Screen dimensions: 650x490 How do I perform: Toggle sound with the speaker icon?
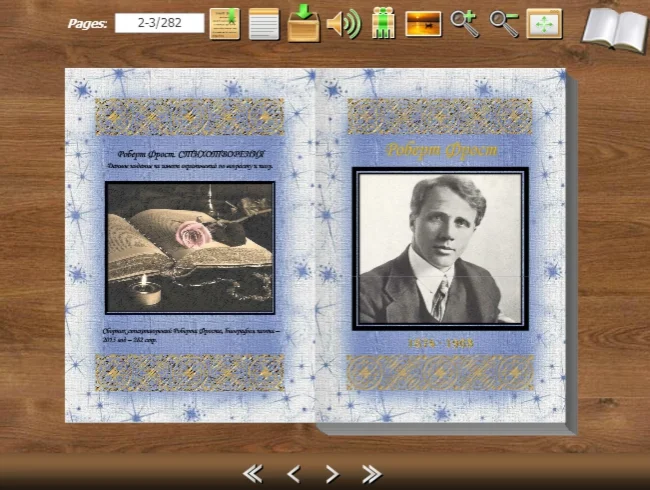point(344,24)
